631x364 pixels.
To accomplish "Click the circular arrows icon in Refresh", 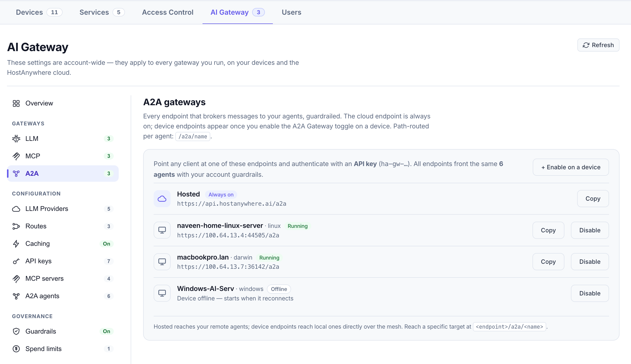I will pyautogui.click(x=586, y=45).
